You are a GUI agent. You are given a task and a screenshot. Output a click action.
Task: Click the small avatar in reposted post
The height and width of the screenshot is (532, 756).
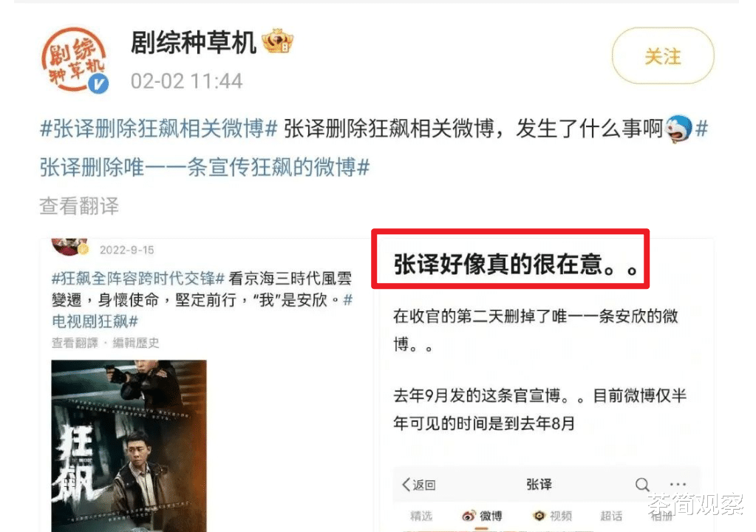tap(70, 246)
